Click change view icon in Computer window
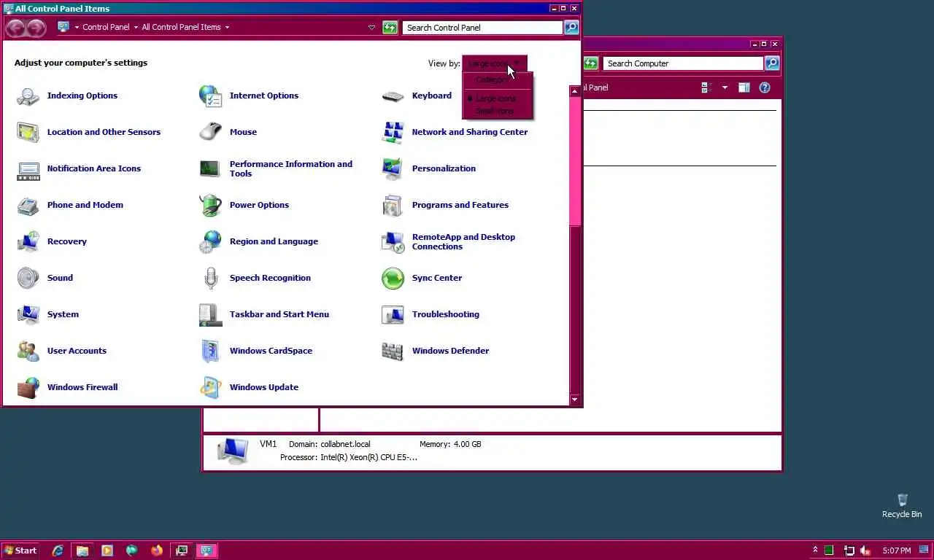Image resolution: width=934 pixels, height=560 pixels. pos(706,87)
